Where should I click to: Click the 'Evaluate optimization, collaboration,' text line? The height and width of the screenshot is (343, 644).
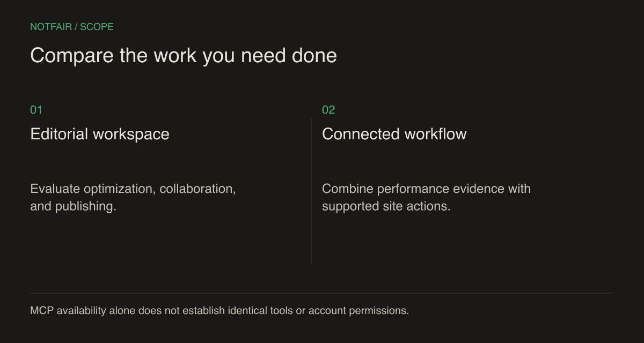[133, 189]
